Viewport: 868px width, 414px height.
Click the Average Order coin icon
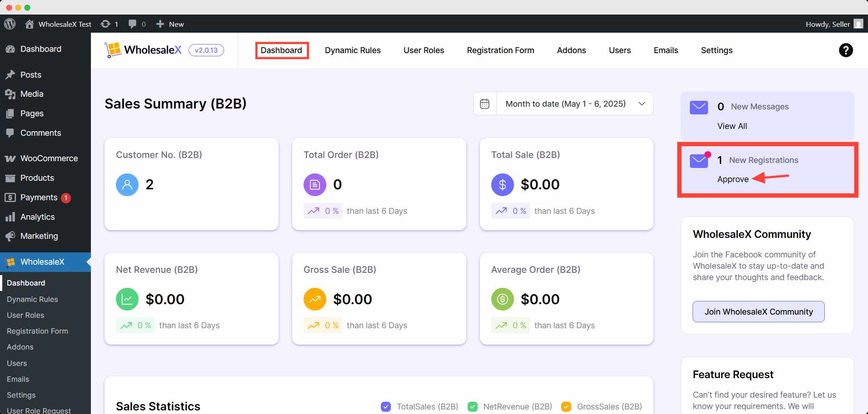coord(503,299)
